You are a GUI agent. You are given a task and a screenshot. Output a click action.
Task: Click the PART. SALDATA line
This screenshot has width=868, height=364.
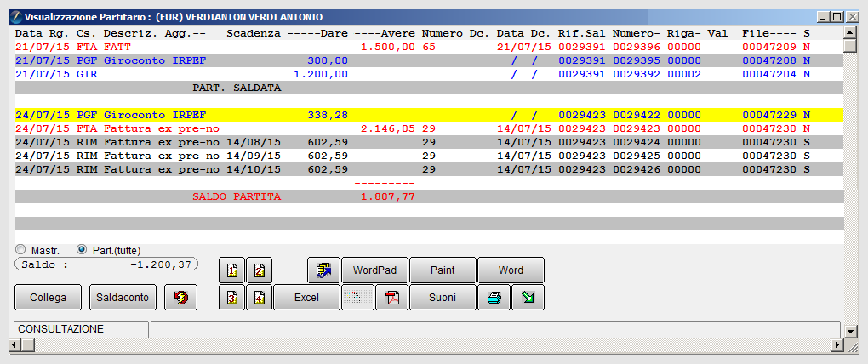click(429, 88)
